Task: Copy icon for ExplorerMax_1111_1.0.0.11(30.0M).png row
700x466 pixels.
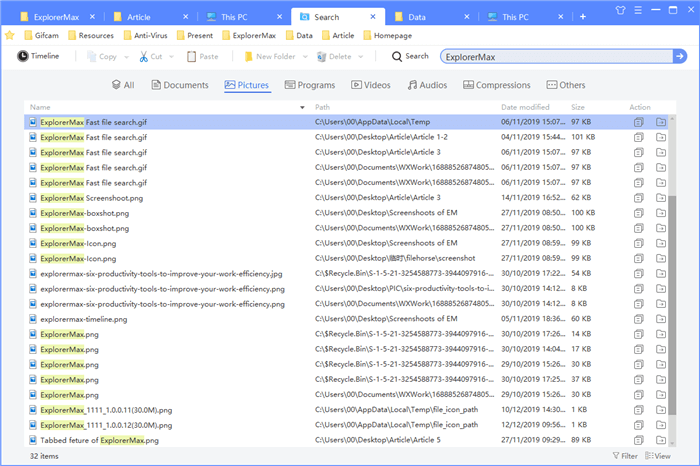Action: pyautogui.click(x=639, y=410)
